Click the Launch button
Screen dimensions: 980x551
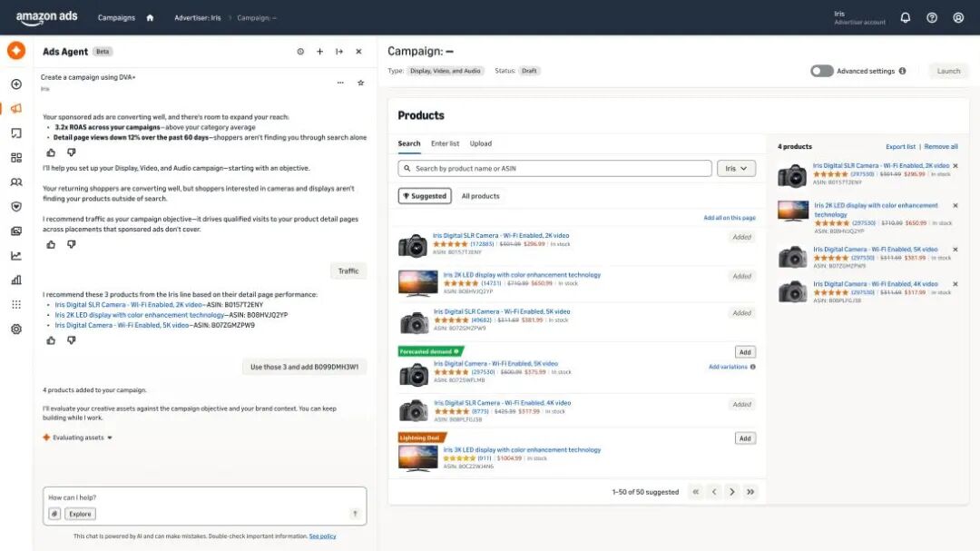pos(948,71)
